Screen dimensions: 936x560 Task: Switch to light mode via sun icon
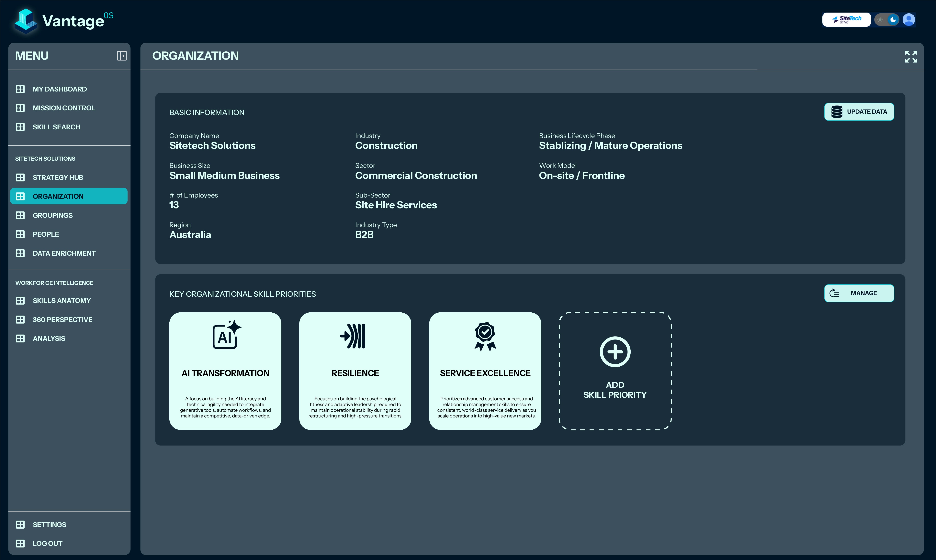coord(880,20)
